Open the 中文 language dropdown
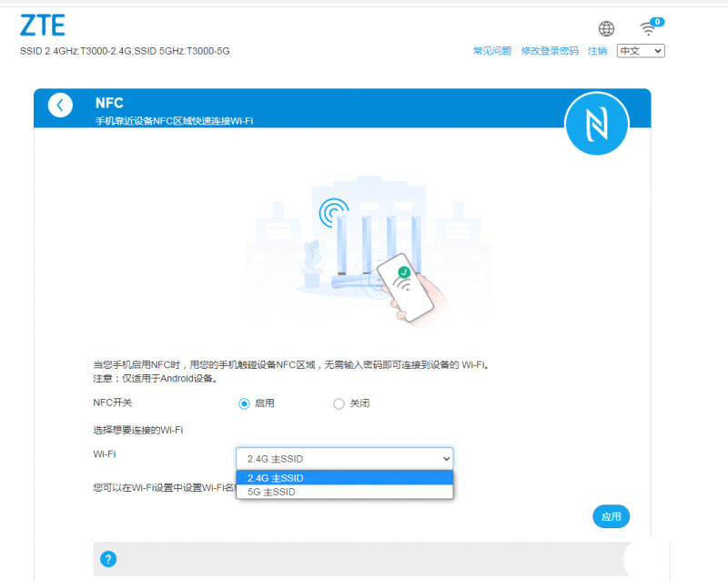Viewport: 728px width, 581px height. [641, 51]
